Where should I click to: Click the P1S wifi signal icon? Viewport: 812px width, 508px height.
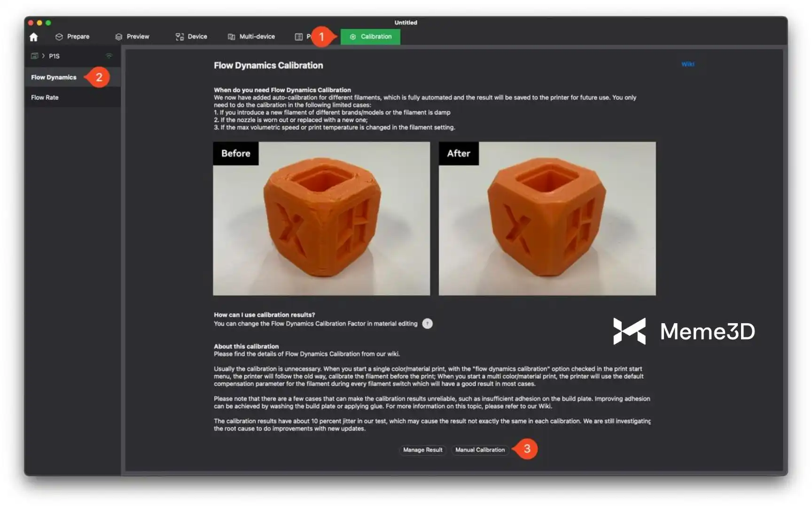109,56
